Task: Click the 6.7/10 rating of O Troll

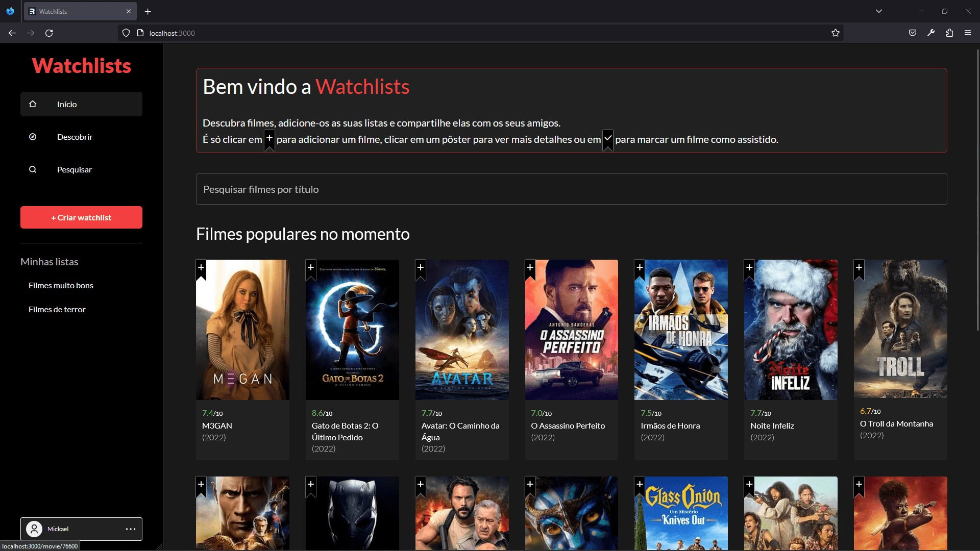Action: tap(870, 411)
